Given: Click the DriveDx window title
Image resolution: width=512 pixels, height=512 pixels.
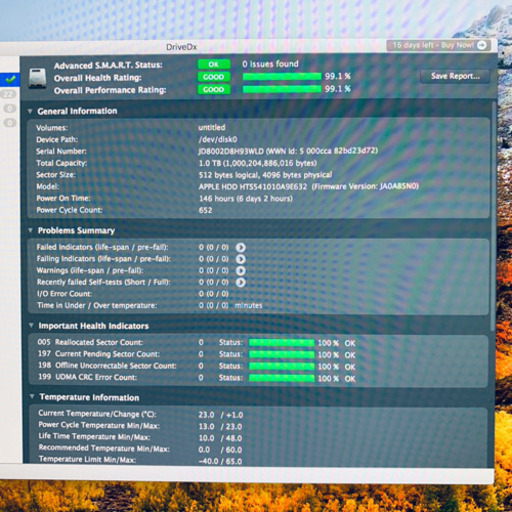Looking at the screenshot, I should coord(182,47).
